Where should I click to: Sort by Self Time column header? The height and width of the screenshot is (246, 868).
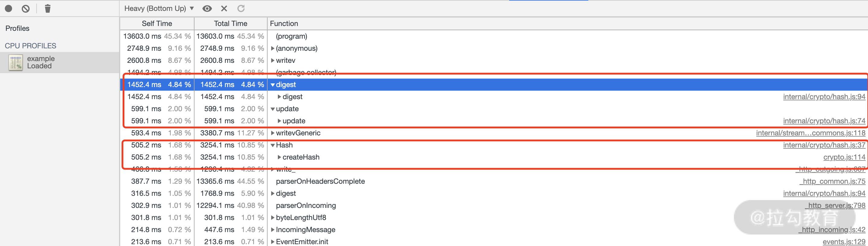tap(157, 24)
